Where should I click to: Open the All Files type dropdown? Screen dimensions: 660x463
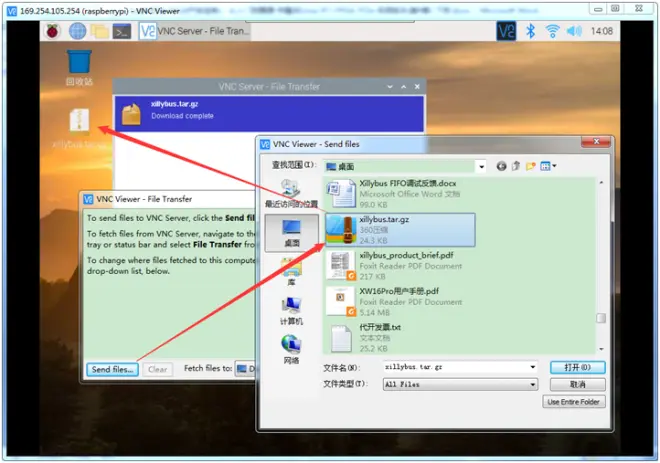(x=460, y=384)
